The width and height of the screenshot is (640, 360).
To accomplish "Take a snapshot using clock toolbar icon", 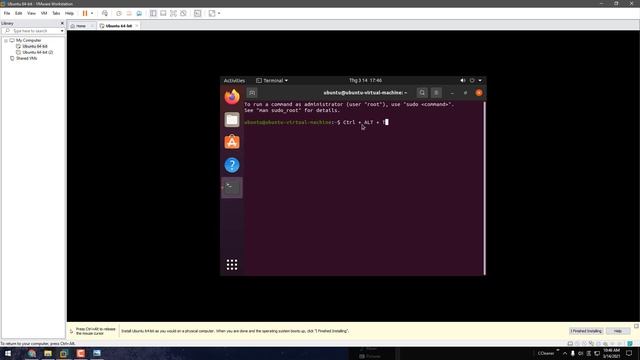I will (x=119, y=13).
